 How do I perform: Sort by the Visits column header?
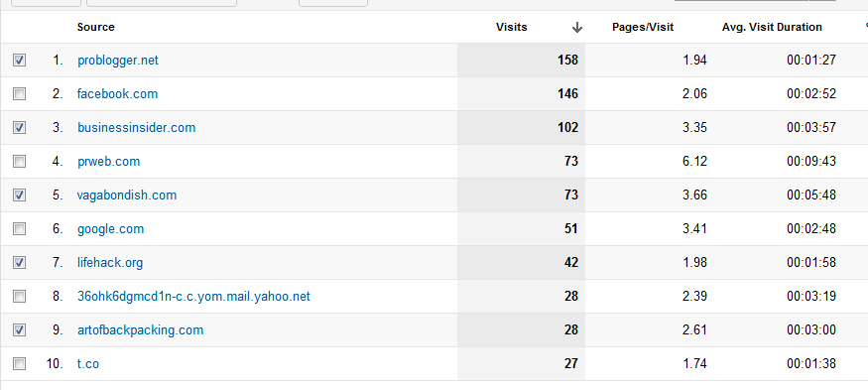[x=512, y=27]
